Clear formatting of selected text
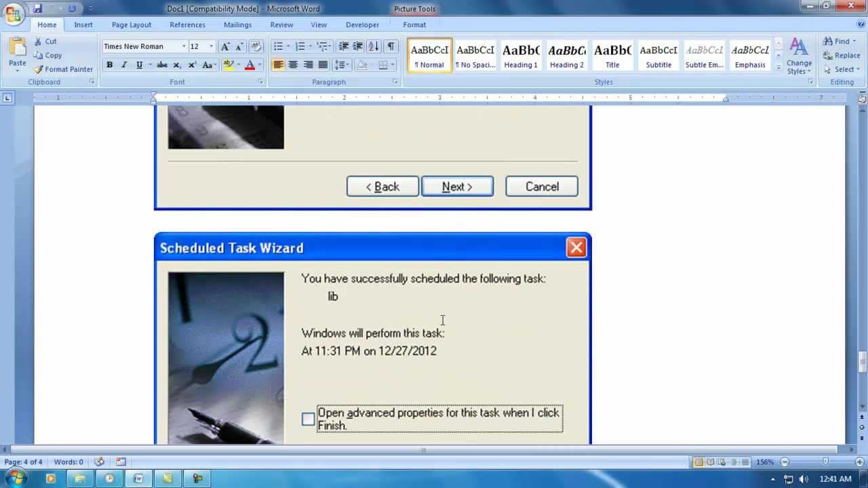Image resolution: width=868 pixels, height=488 pixels. tap(256, 46)
